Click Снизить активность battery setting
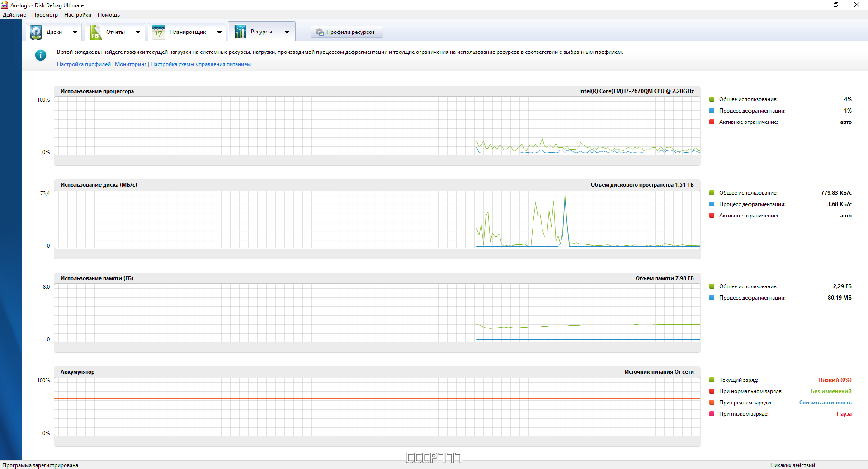This screenshot has height=469, width=868. click(825, 403)
